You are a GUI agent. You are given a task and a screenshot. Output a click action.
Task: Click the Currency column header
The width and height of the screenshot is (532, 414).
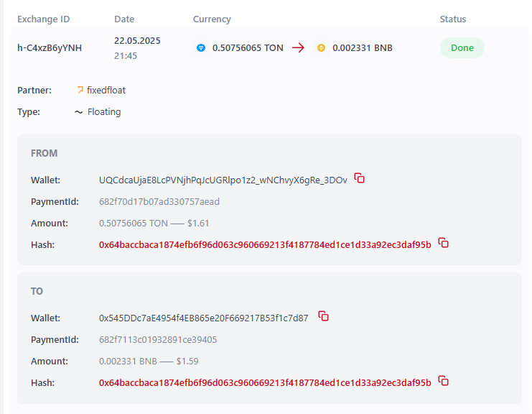[x=212, y=19]
